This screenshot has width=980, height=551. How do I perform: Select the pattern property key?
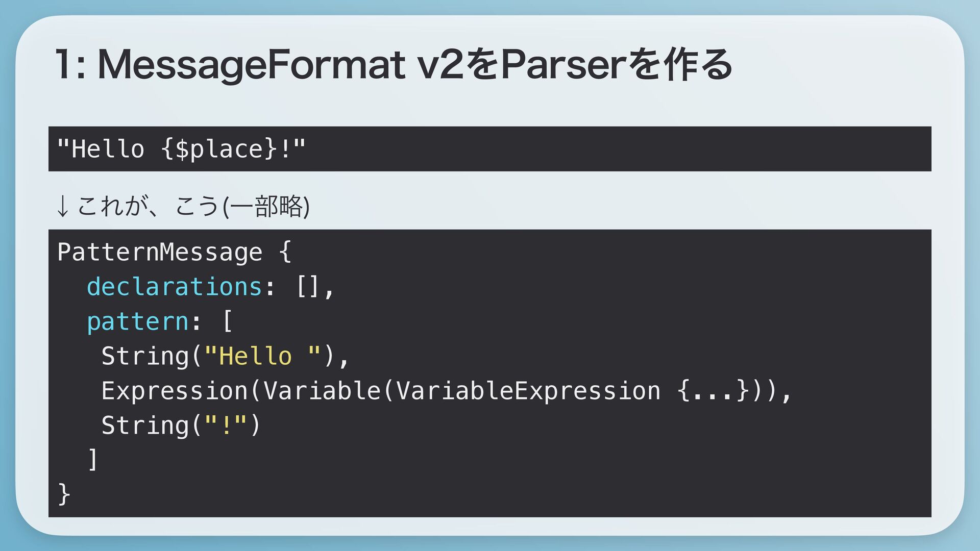click(138, 322)
